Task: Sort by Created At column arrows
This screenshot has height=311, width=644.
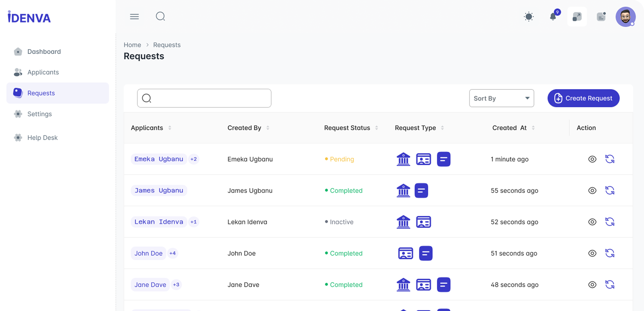Action: (533, 128)
